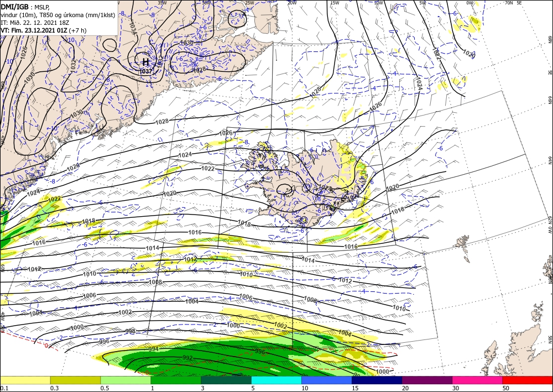Click the legend value '0.5'
Viewport: 553px width, 392px height.
pyautogui.click(x=105, y=388)
